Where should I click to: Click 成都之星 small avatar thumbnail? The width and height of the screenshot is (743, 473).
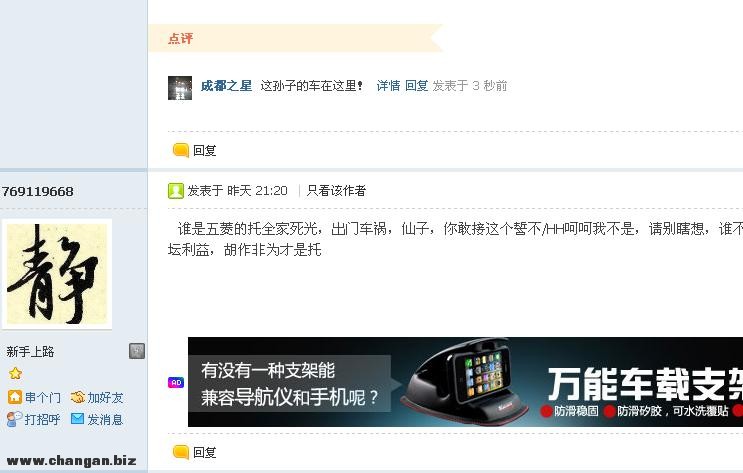(x=180, y=88)
